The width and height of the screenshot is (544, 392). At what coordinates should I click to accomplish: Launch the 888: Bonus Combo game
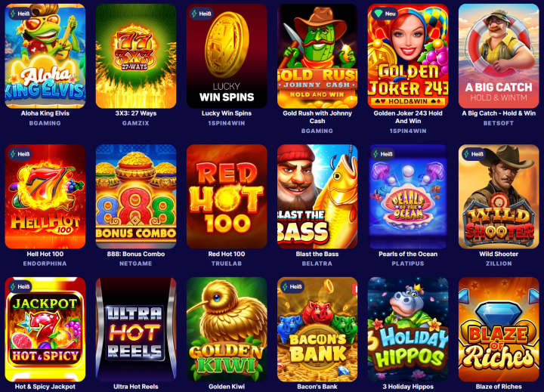[x=136, y=196]
